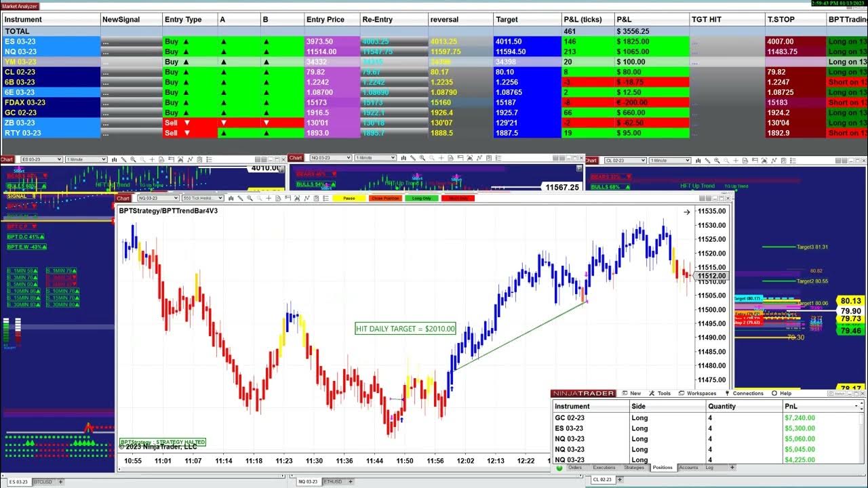This screenshot has height=488, width=868.
Task: Open 1 Minute interval dropdown in NQ chart
Action: [374, 159]
